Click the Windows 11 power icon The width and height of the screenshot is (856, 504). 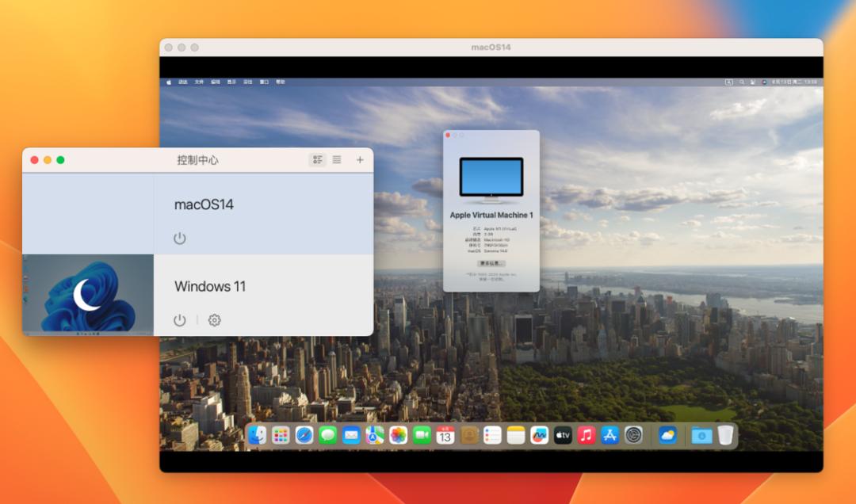180,320
